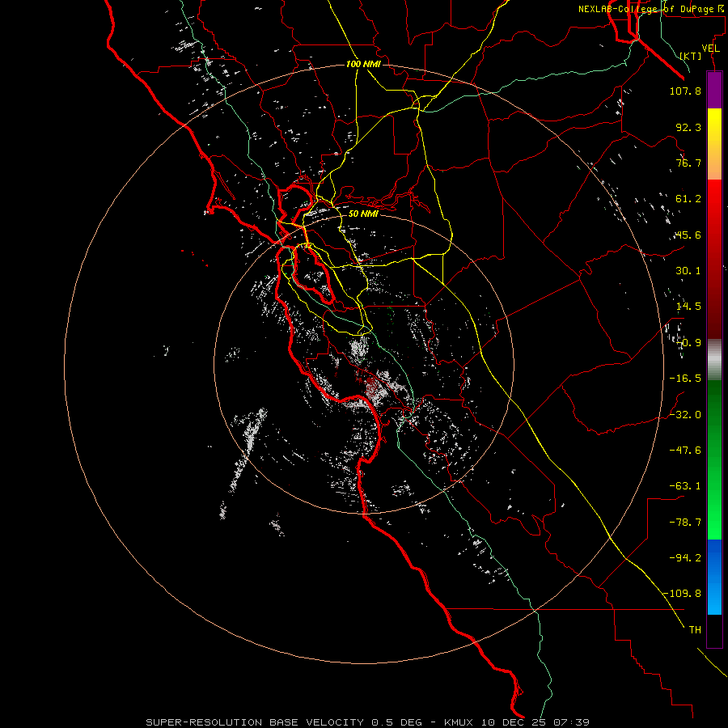
Task: Click the '[KT]' units label
Action: tap(691, 56)
